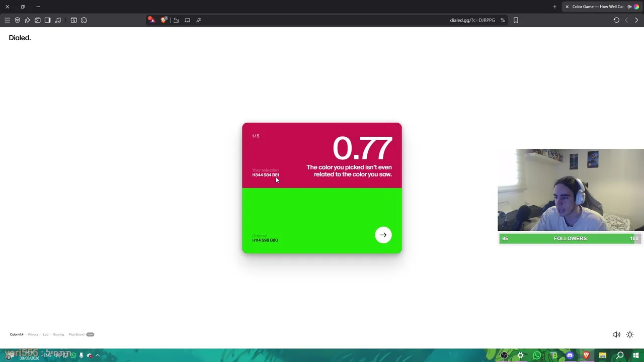Open File Explorer from taskbar
The height and width of the screenshot is (362, 644).
click(603, 355)
